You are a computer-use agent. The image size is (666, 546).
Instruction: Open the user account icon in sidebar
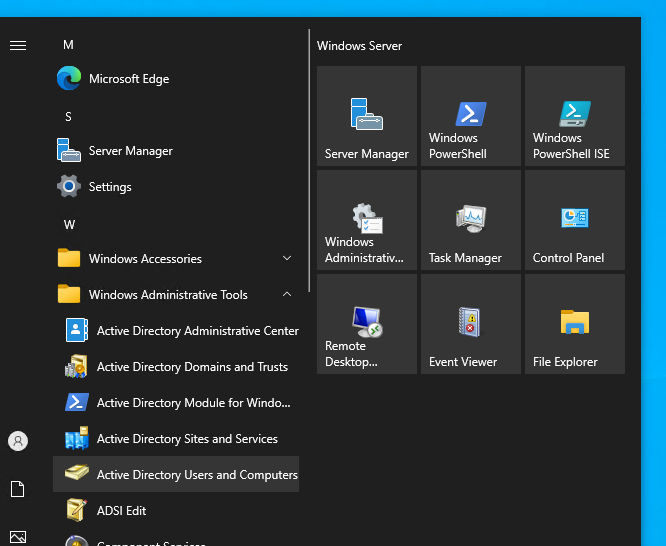click(x=18, y=441)
